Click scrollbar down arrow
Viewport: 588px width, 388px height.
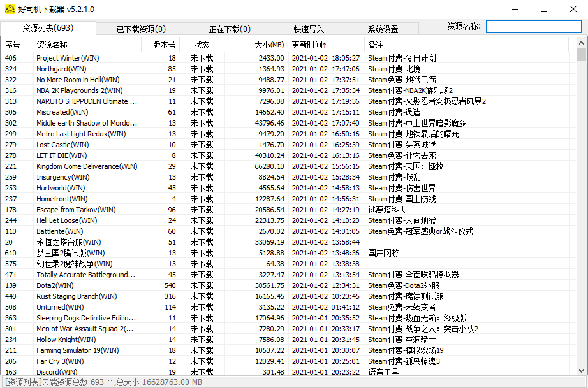(x=581, y=370)
